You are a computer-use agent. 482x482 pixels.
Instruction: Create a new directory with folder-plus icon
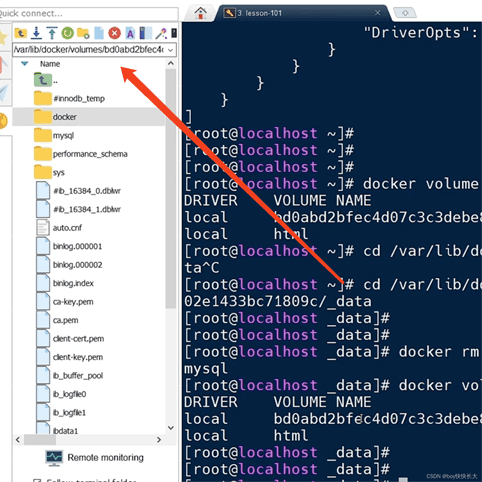click(83, 33)
